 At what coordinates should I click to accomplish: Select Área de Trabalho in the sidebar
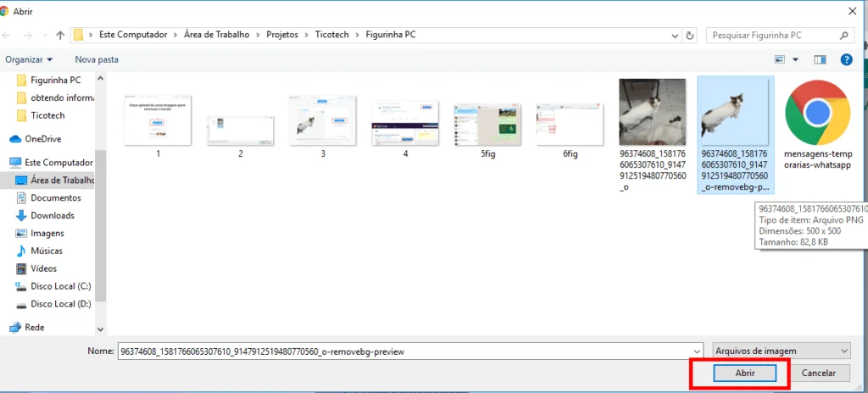[x=55, y=180]
